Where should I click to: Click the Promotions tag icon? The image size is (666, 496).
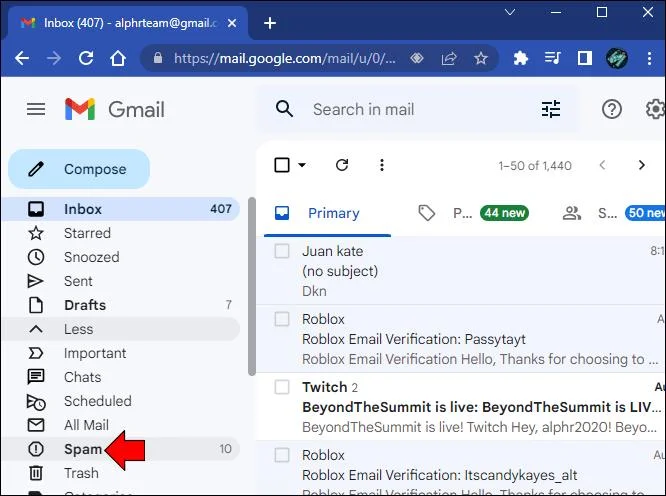pos(426,213)
